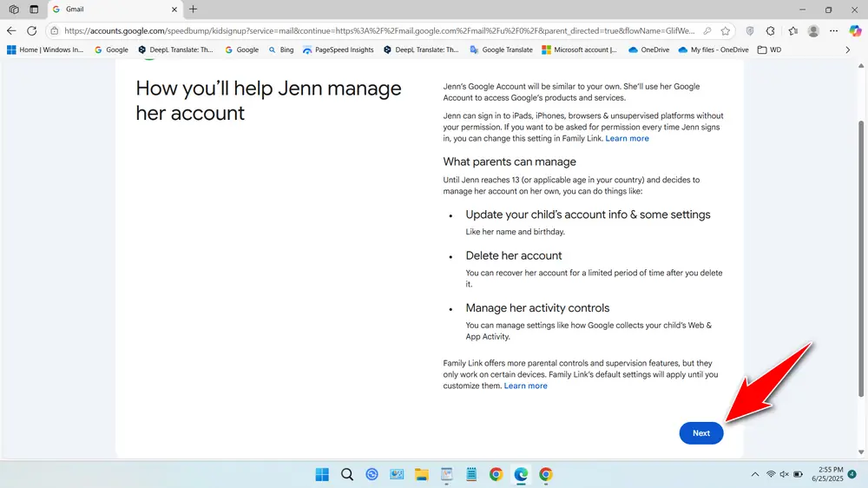Viewport: 868px width, 488px height.
Task: Open the clock showing 2:55 PM
Action: click(x=827, y=474)
